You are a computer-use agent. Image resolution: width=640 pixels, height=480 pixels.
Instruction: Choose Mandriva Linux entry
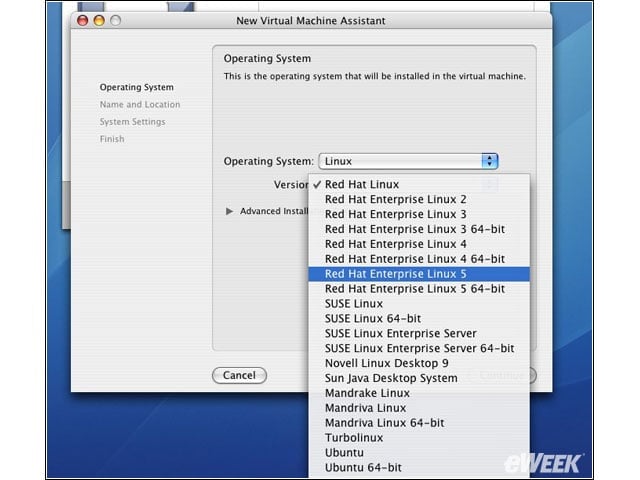[419, 408]
